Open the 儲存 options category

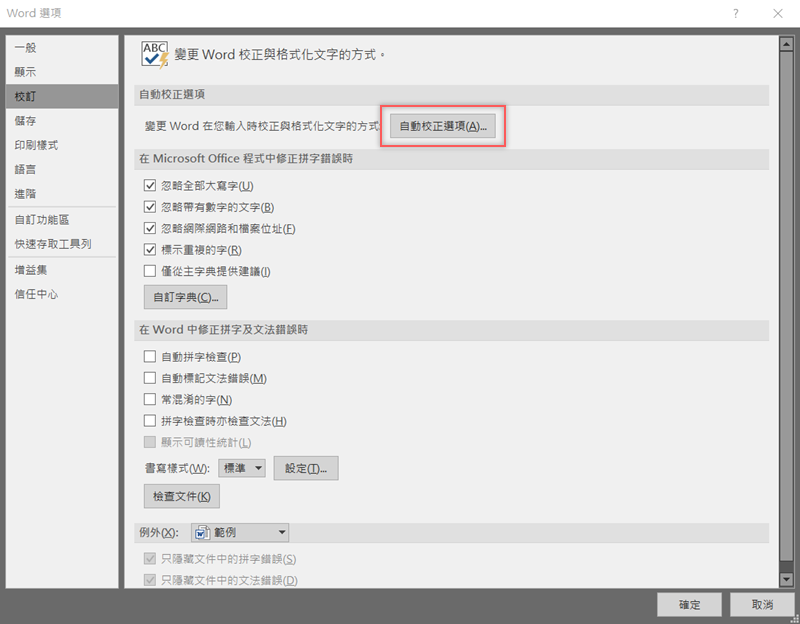[62, 121]
